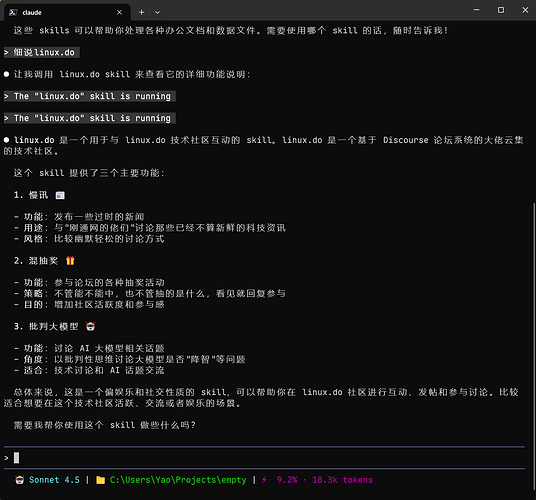Viewport: 536px width, 500px height.
Task: Click the second 'linux.do skill is running' line
Action: point(90,118)
